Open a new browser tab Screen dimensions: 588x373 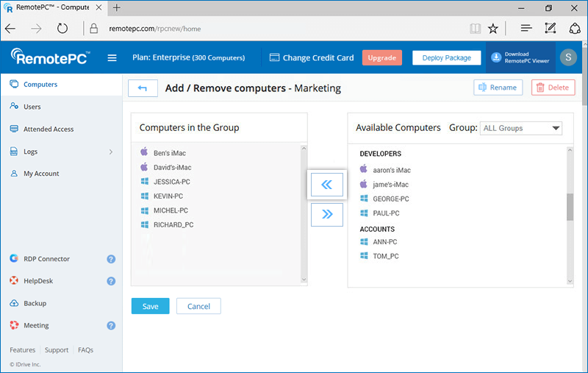117,7
